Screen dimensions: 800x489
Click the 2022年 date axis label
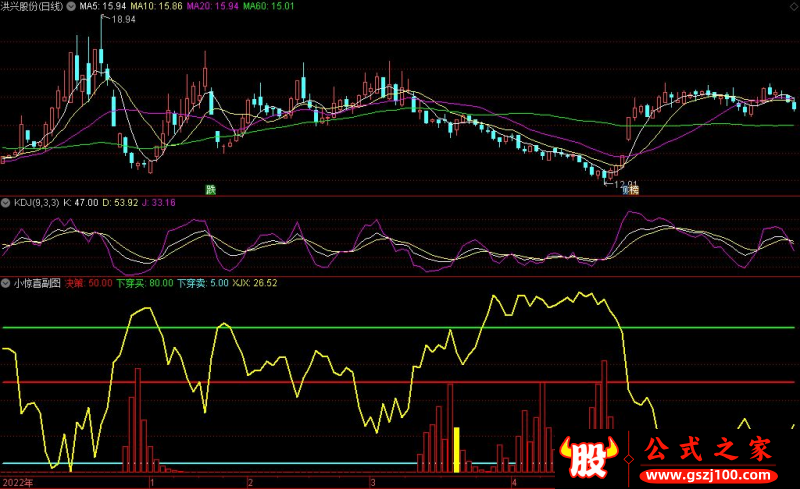click(x=18, y=482)
